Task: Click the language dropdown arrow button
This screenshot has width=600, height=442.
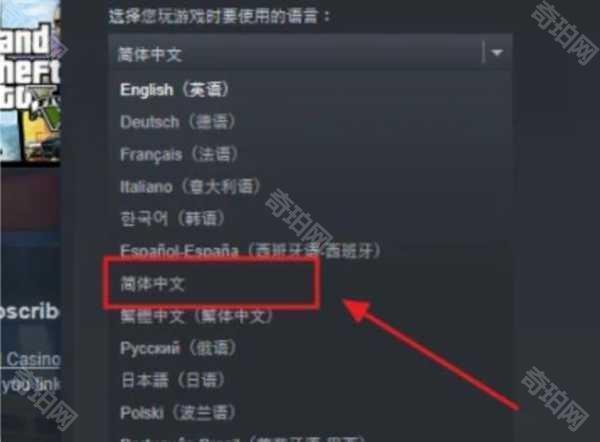Action: pyautogui.click(x=497, y=53)
